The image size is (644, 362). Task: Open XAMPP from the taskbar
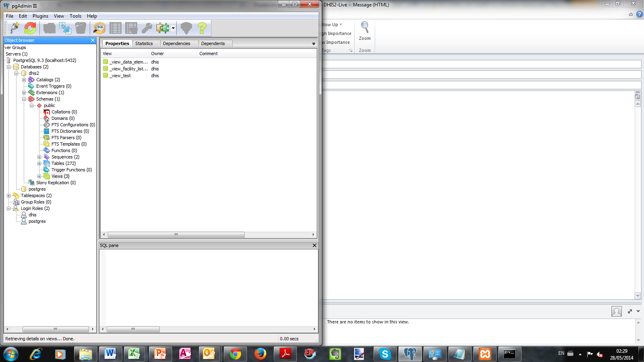pyautogui.click(x=485, y=354)
